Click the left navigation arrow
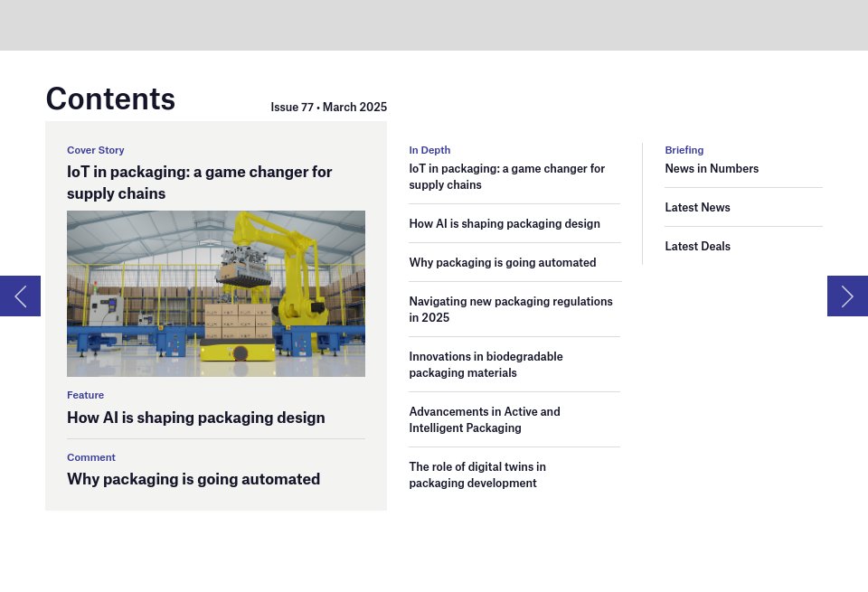The image size is (868, 592). pyautogui.click(x=20, y=296)
